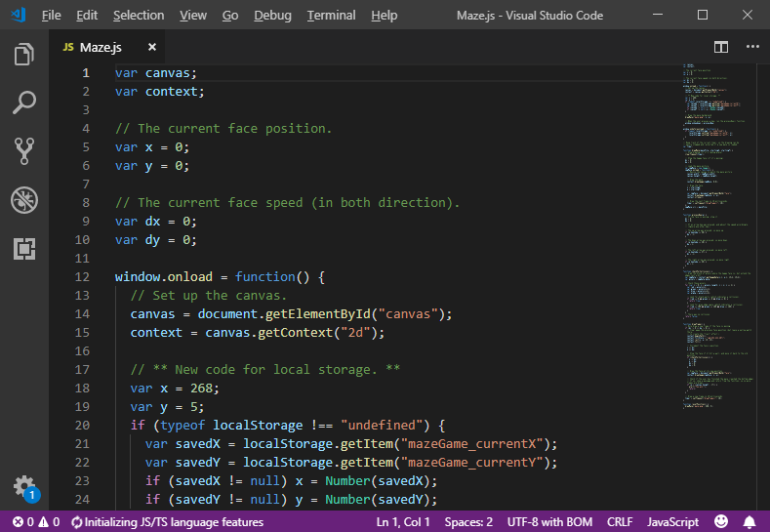
Task: Open the Manage gear menu
Action: tap(24, 487)
